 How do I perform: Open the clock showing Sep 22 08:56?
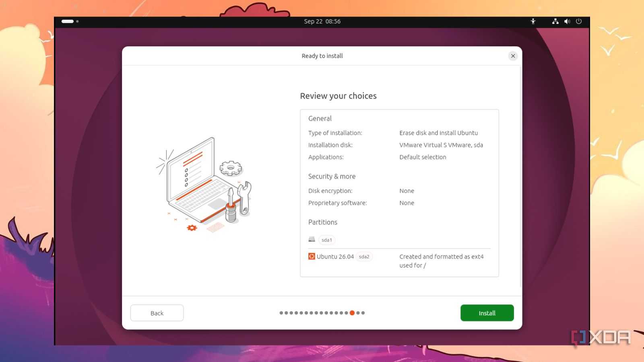pos(322,21)
